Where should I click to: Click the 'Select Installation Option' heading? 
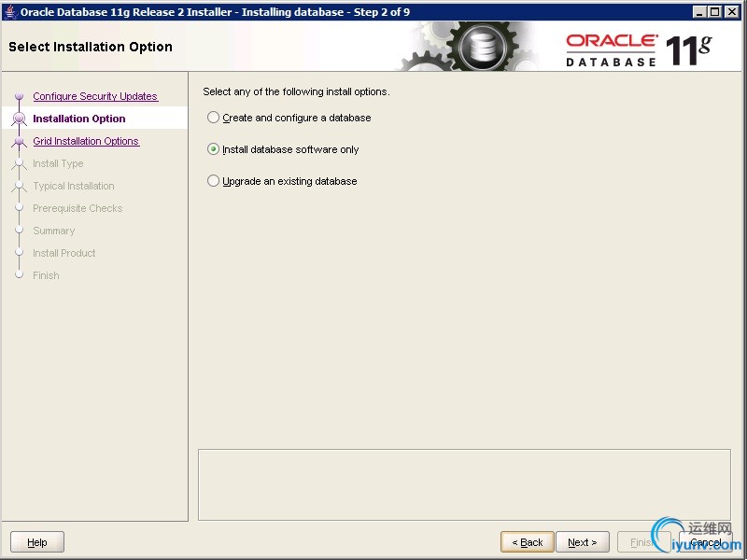(x=91, y=47)
